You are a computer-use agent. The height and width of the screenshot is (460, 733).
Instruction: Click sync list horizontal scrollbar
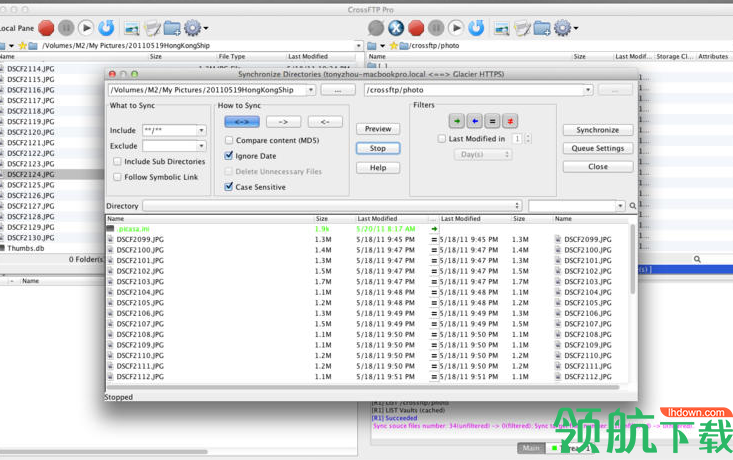click(x=363, y=387)
